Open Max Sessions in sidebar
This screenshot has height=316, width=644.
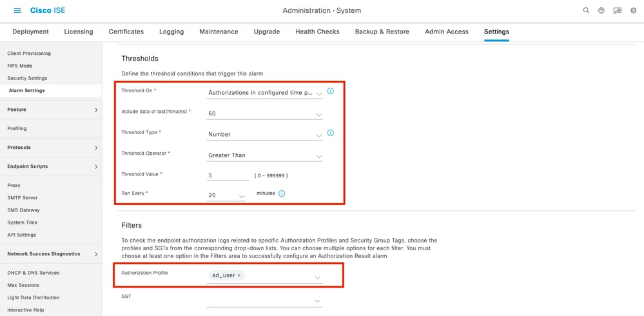(23, 285)
